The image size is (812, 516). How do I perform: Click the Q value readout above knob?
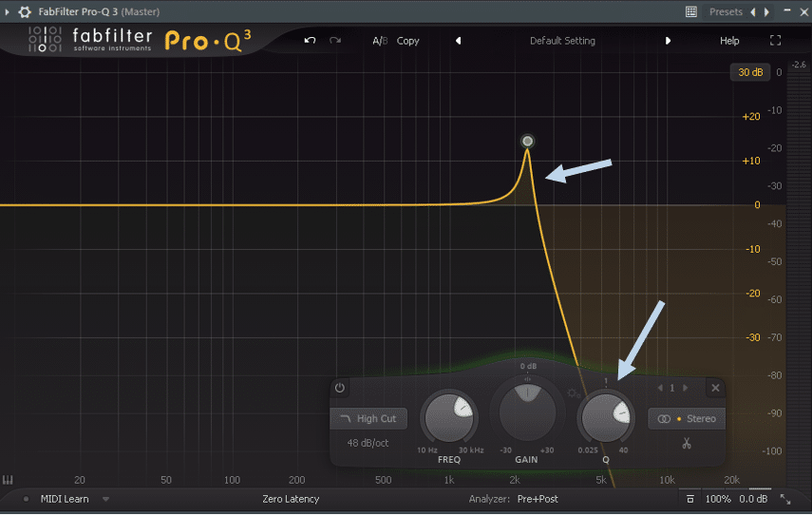[605, 381]
